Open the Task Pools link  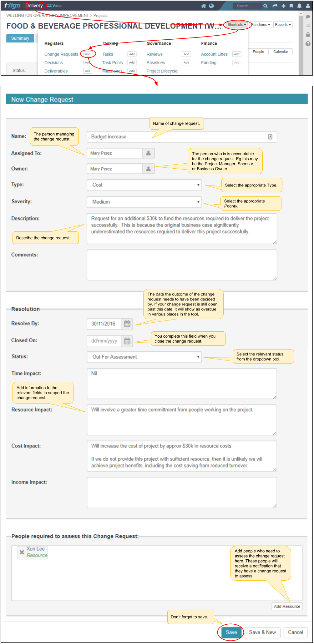(x=113, y=63)
